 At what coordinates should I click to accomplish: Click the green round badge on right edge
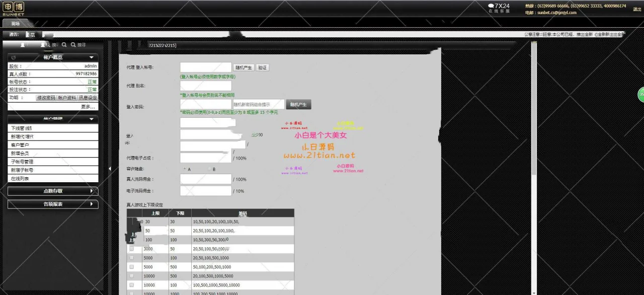641,94
